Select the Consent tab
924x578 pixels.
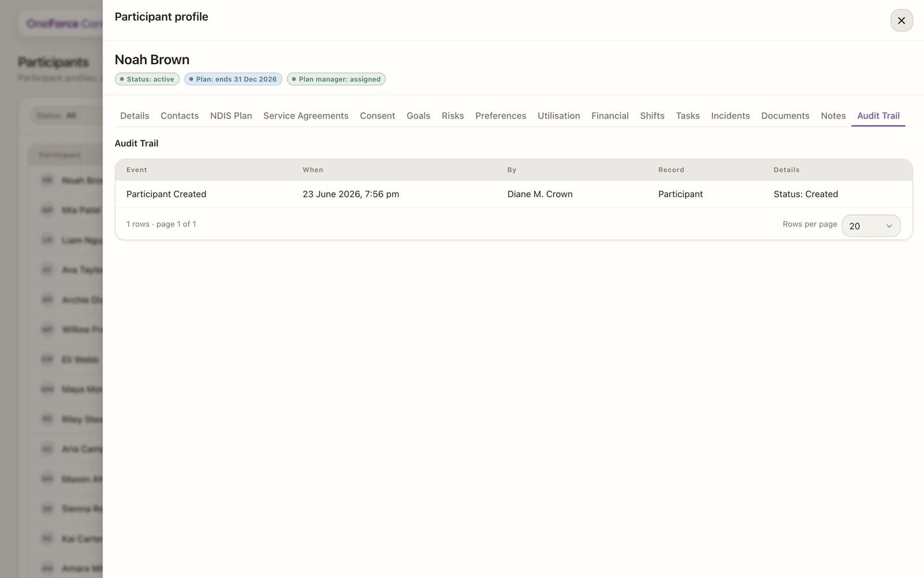(x=377, y=116)
